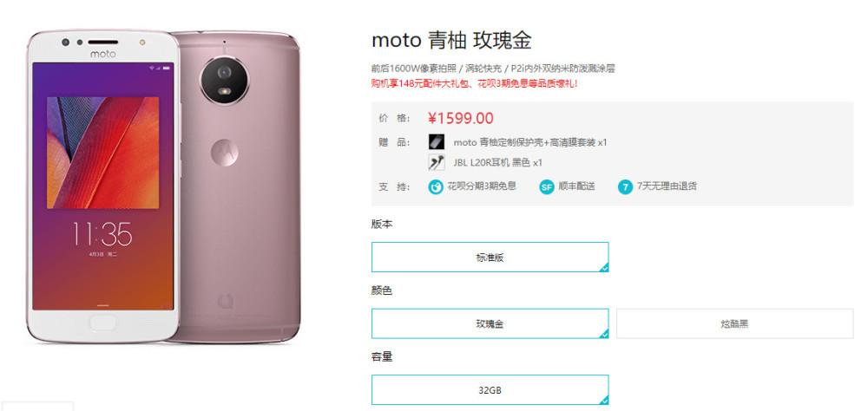Click the SF delivery icon
868x411 pixels.
tap(546, 187)
